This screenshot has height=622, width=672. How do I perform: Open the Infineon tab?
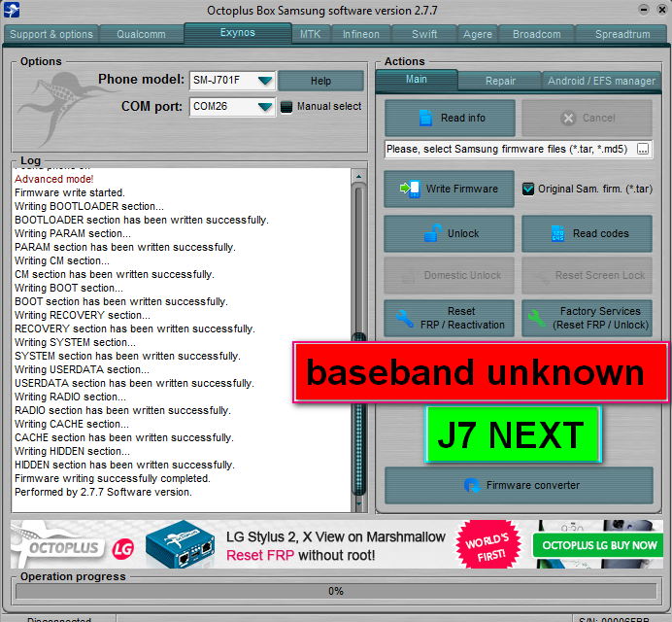(361, 34)
